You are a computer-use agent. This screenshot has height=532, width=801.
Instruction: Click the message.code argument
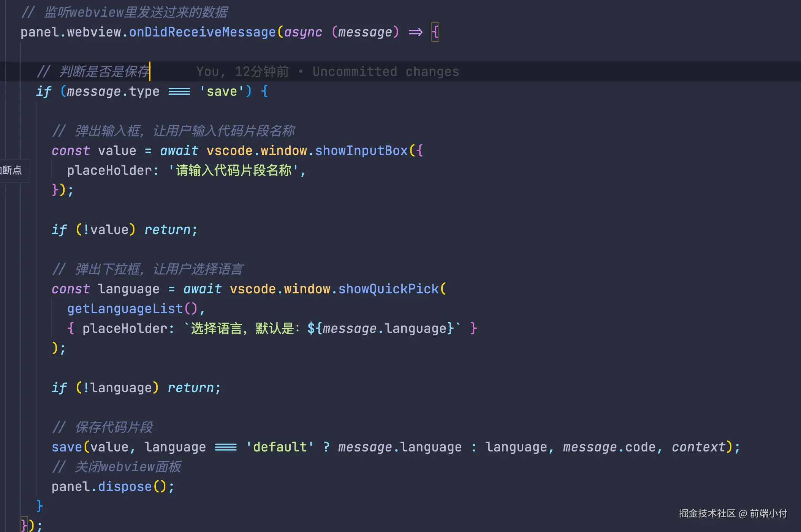pyautogui.click(x=609, y=447)
